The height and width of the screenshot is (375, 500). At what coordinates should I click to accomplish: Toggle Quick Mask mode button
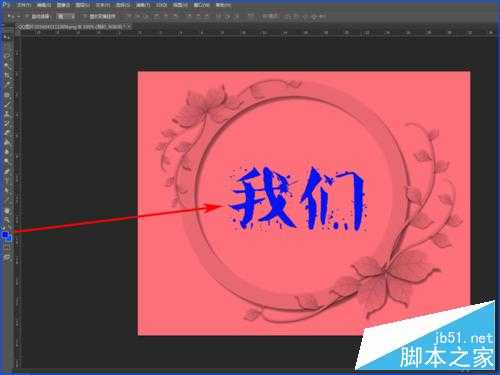(x=7, y=247)
